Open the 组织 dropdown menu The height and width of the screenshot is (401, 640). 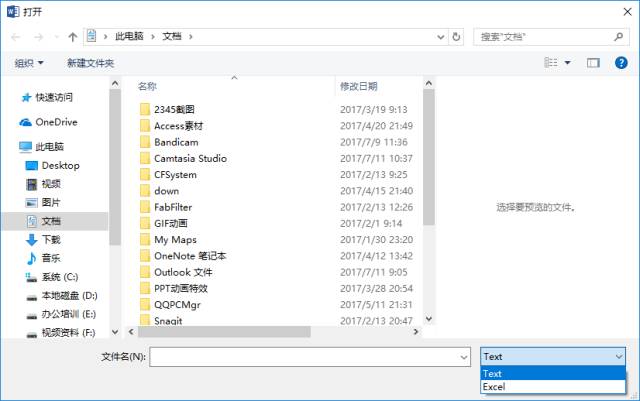29,63
